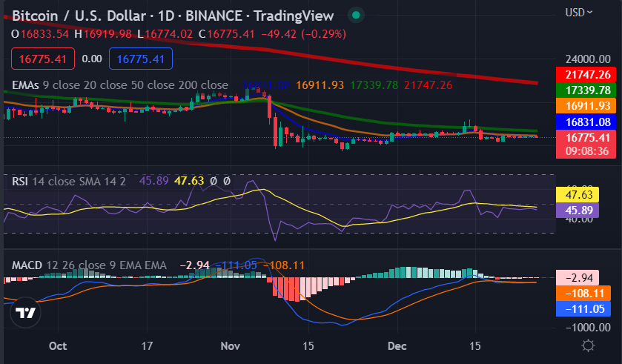
Task: Click the 0.00 spread value
Action: [x=92, y=59]
